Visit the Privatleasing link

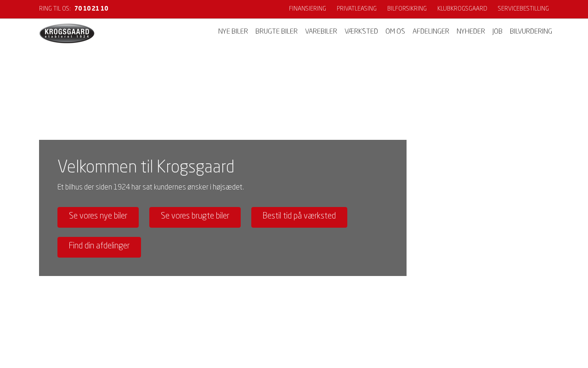click(x=356, y=9)
